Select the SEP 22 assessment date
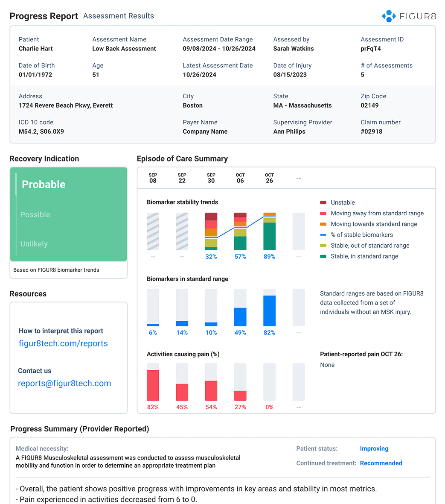The height and width of the screenshot is (504, 445). [182, 178]
